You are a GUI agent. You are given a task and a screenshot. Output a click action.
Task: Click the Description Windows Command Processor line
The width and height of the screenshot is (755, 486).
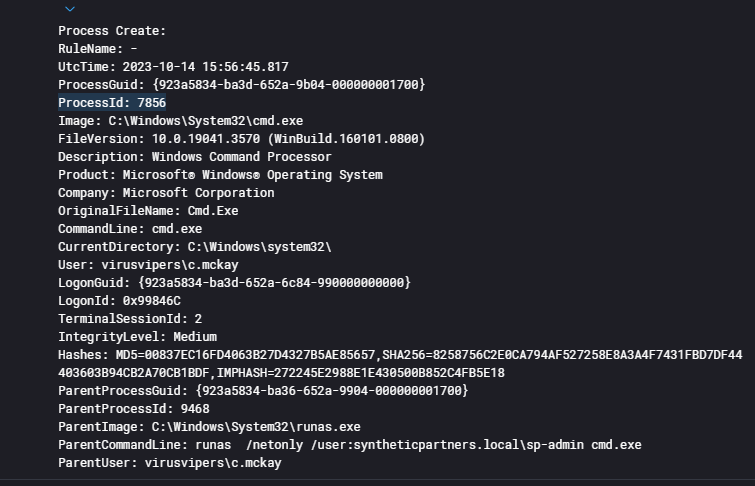pyautogui.click(x=194, y=157)
